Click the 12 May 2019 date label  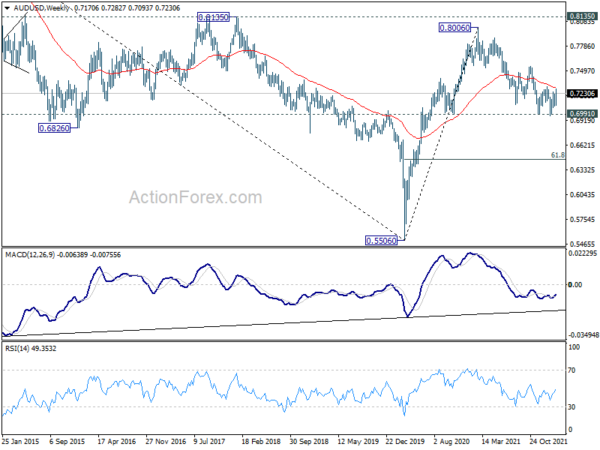(357, 442)
